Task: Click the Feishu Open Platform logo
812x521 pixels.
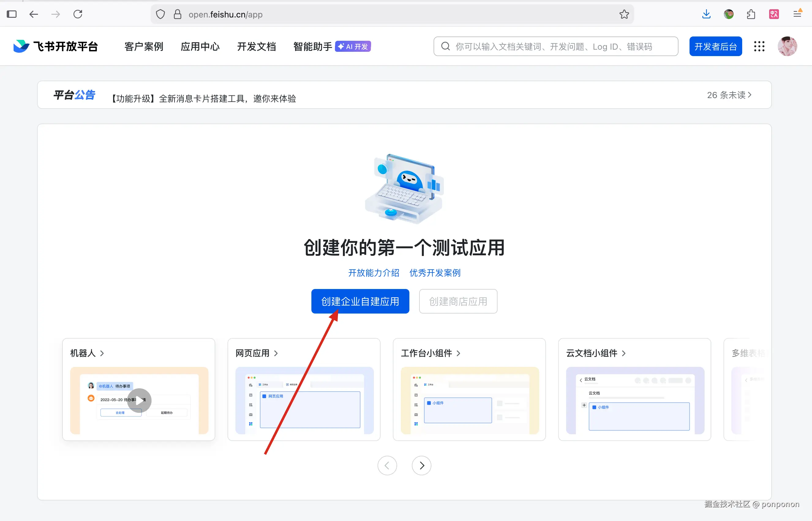Action: (56, 46)
